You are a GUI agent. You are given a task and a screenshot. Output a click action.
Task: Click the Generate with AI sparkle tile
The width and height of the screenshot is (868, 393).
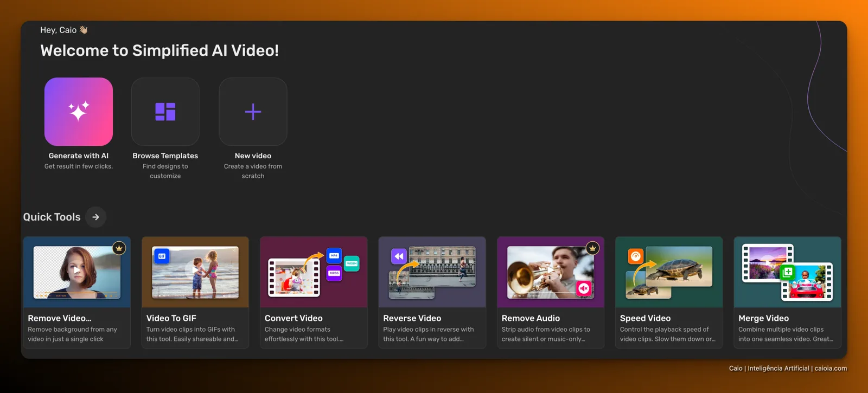click(x=79, y=112)
